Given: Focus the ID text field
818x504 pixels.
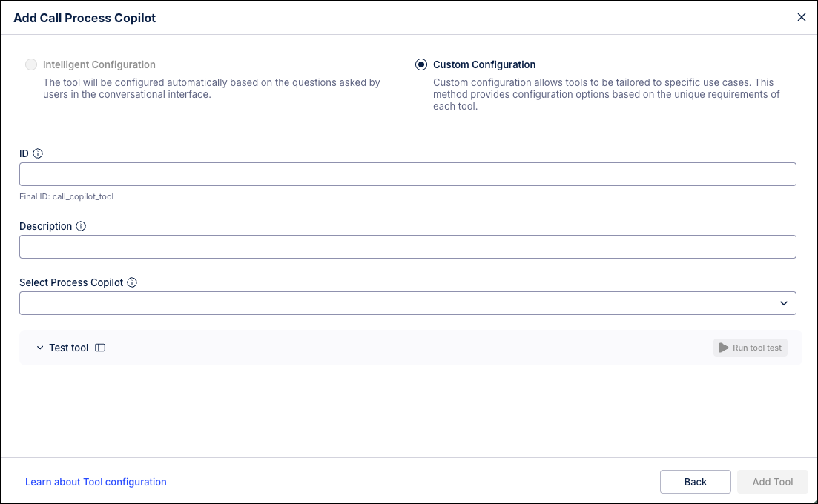Looking at the screenshot, I should 407,174.
